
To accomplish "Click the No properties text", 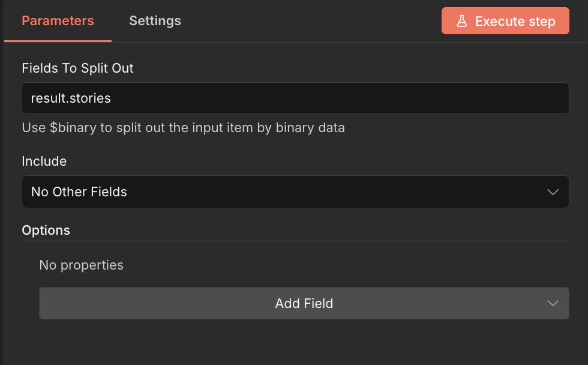I will (81, 265).
